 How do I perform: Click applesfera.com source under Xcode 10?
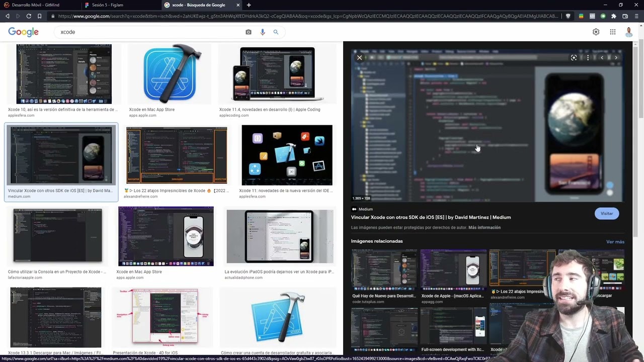[x=21, y=116]
